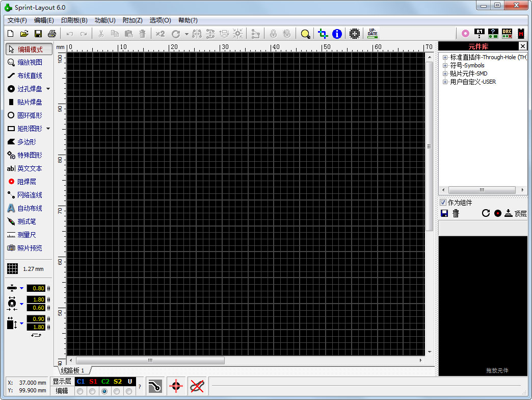Enable the 作为组件 checkbox
532x400 pixels.
(x=443, y=202)
